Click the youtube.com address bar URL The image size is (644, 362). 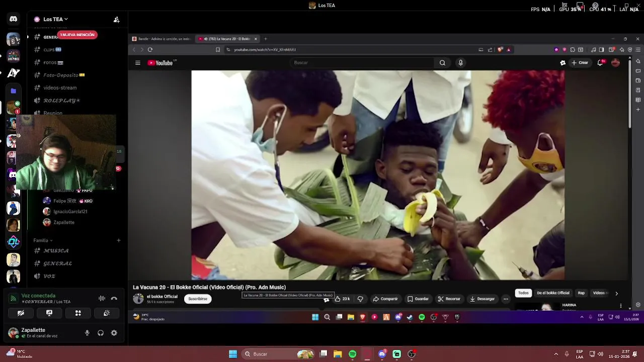coord(265,50)
